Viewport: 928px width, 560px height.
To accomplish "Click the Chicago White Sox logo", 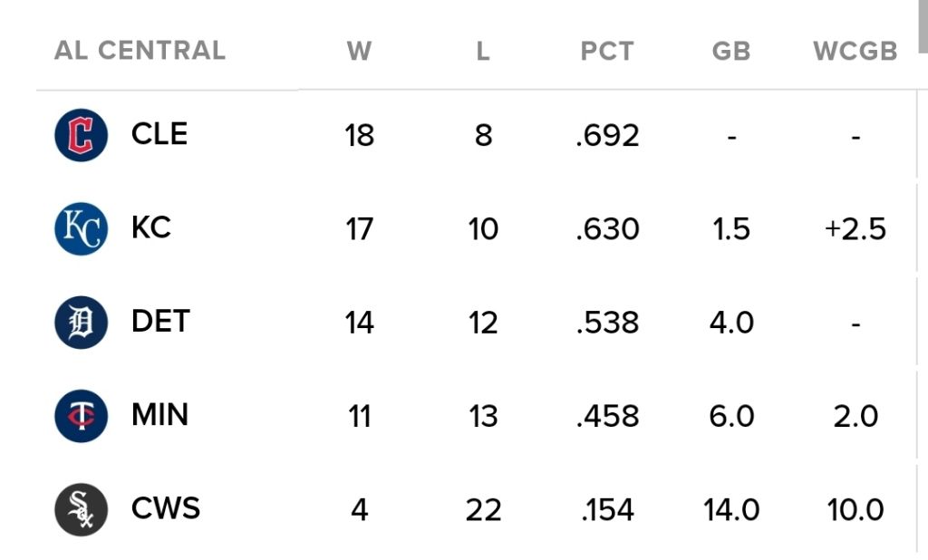I will 81,509.
